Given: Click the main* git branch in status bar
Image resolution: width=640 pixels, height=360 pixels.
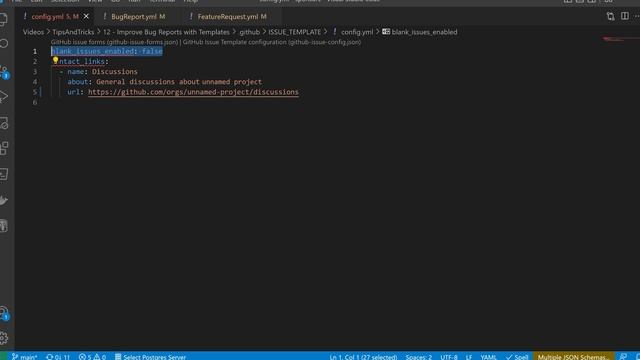Looking at the screenshot, I should pos(25,357).
